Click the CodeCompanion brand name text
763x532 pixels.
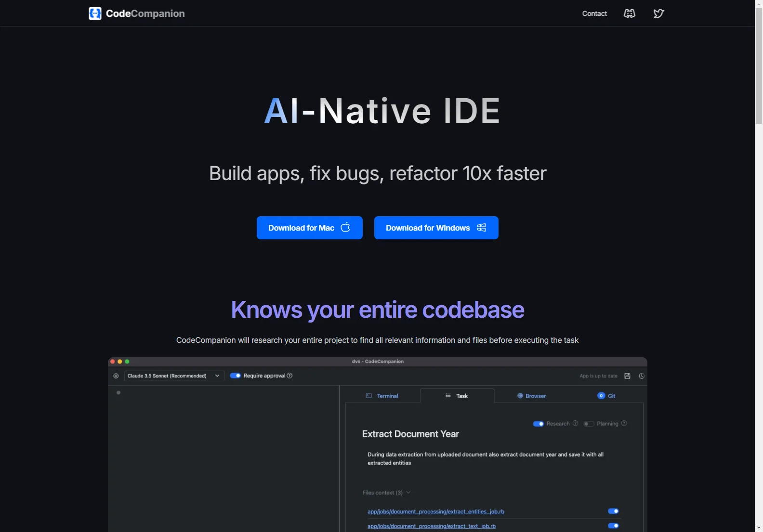[145, 13]
